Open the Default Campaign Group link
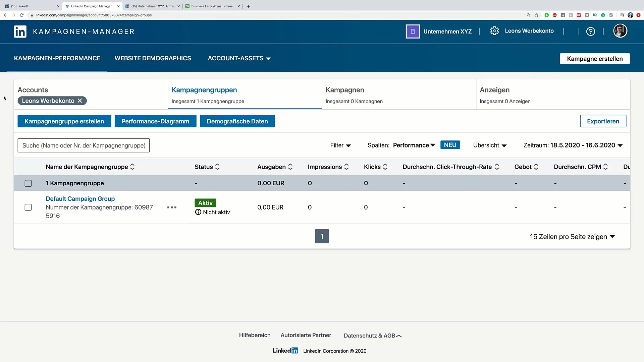The width and height of the screenshot is (644, 362). (x=80, y=199)
